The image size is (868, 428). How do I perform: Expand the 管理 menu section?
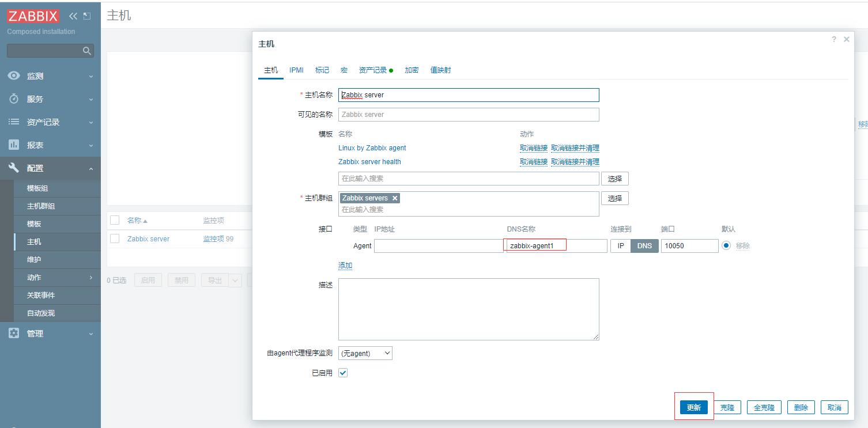tap(90, 334)
